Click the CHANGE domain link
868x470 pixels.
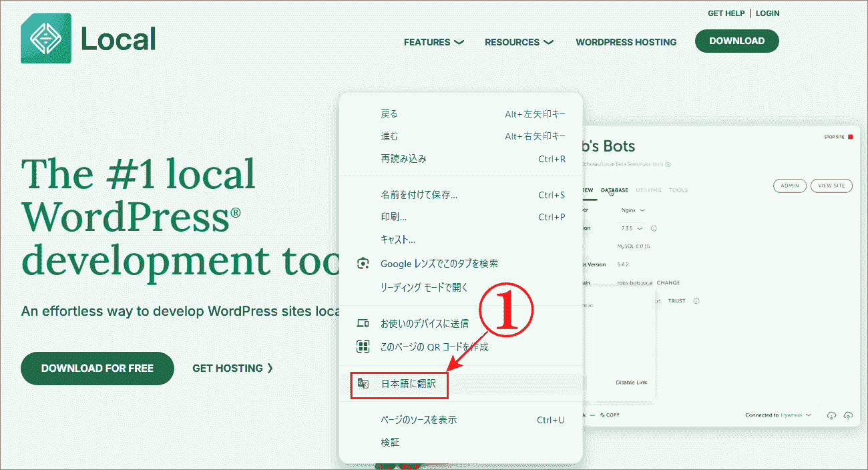click(x=668, y=283)
